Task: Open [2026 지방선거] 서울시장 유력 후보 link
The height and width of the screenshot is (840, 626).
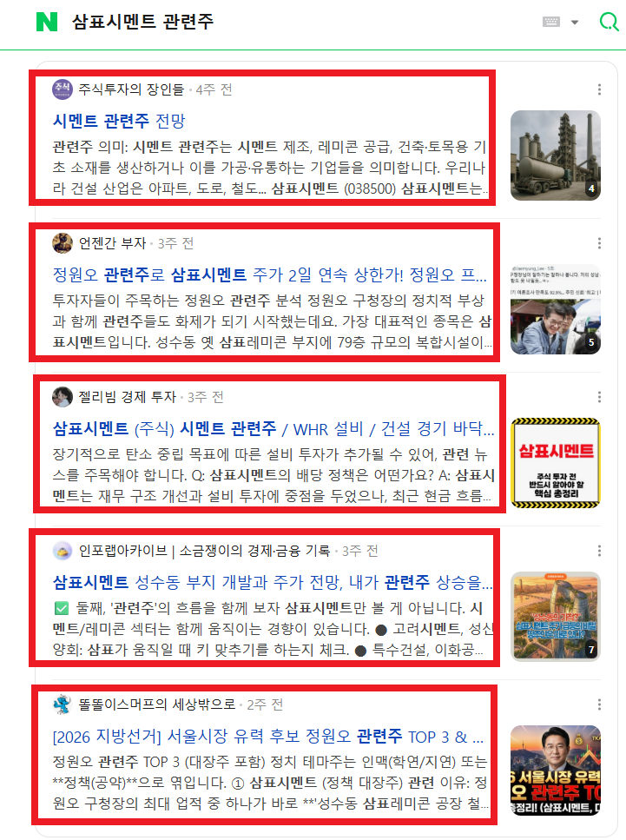Action: point(268,737)
